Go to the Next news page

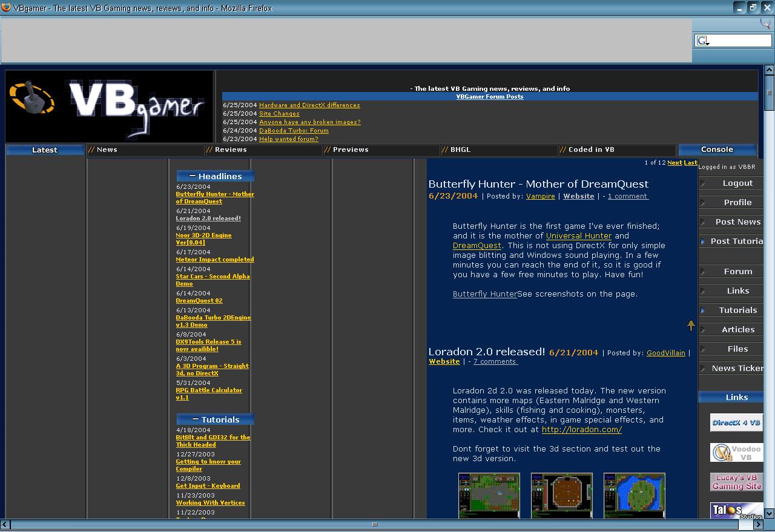674,163
